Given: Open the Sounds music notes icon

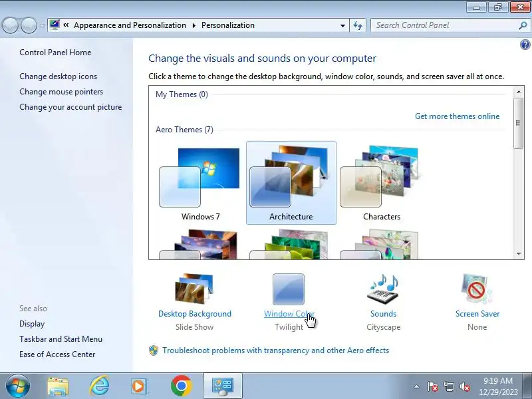Looking at the screenshot, I should 383,289.
